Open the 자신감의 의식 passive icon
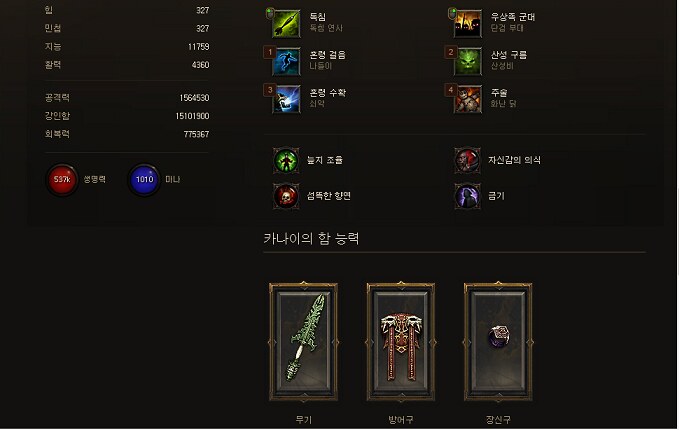 click(467, 160)
